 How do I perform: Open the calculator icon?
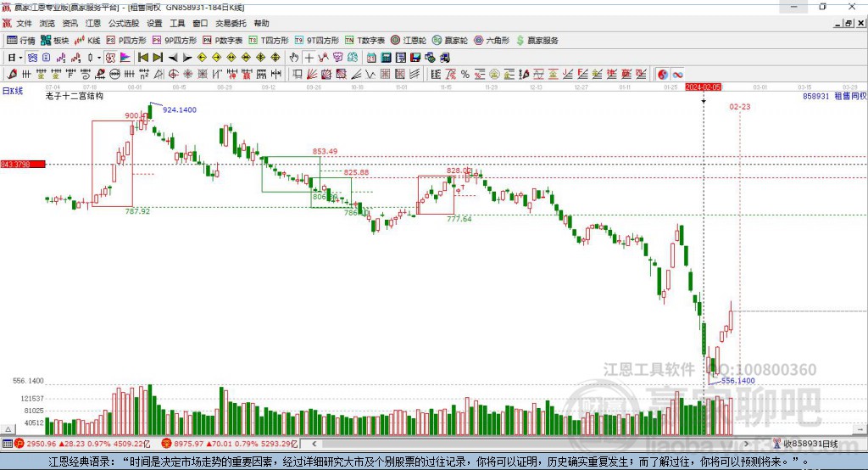[387, 58]
